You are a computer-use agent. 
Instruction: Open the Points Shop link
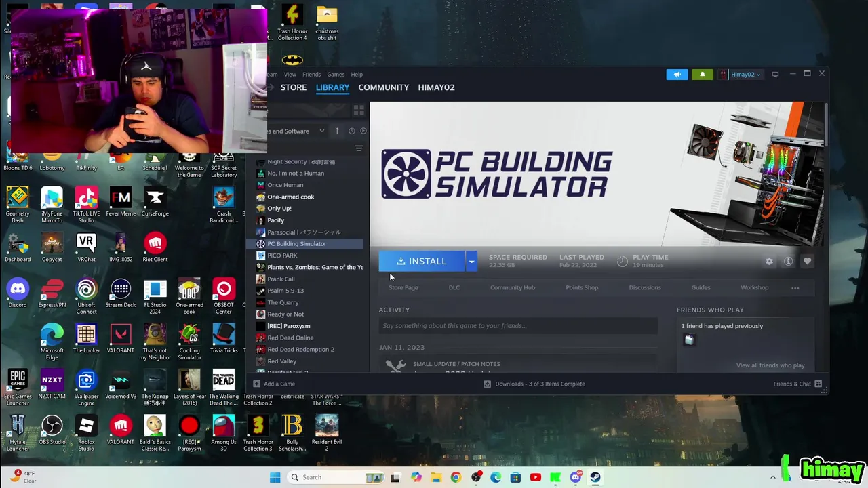(x=582, y=288)
